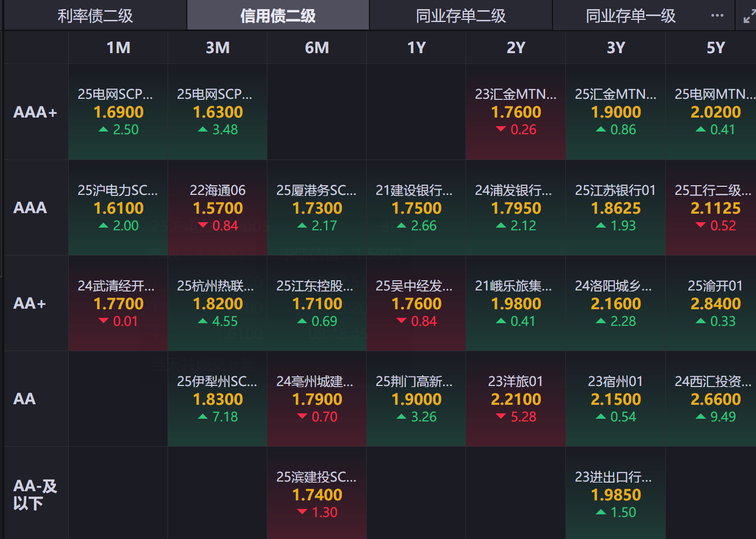The width and height of the screenshot is (756, 539).
Task: Select the AAA+ rating row label
Action: 35,112
